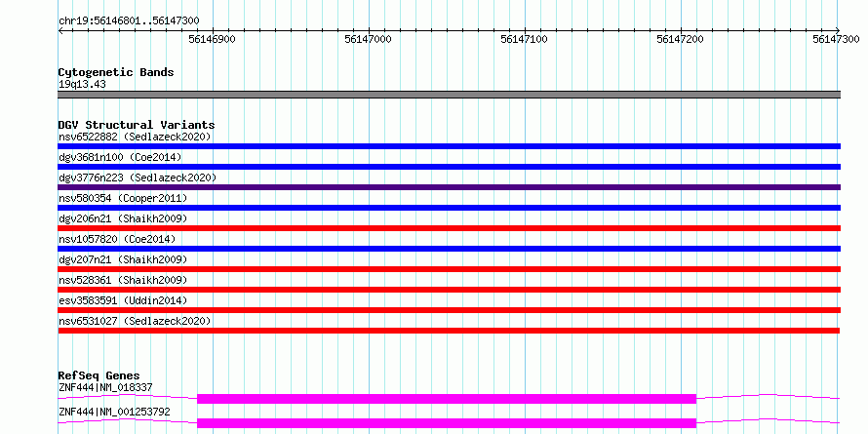Select the blue bar under nsv1057820
The image size is (868, 434).
pos(449,249)
